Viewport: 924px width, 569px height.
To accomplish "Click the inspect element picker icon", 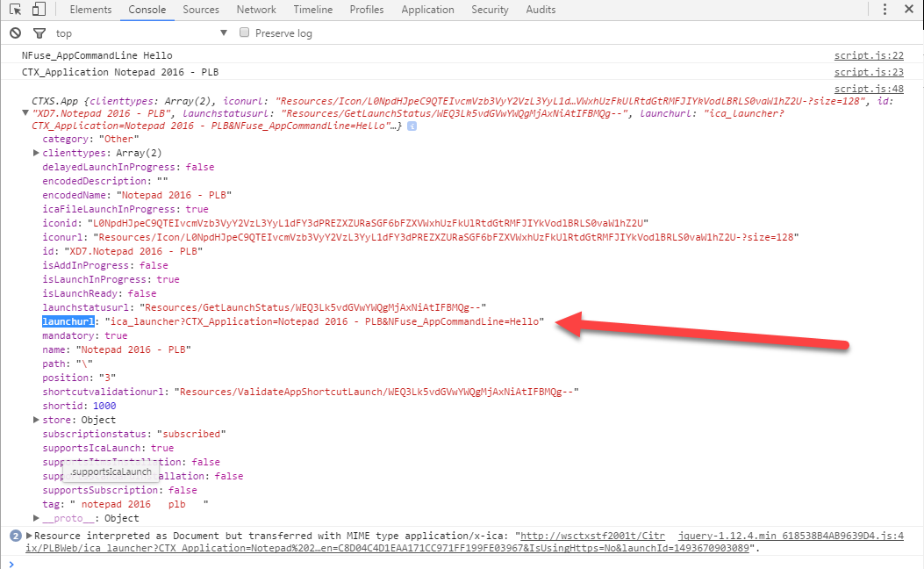I will coord(16,10).
